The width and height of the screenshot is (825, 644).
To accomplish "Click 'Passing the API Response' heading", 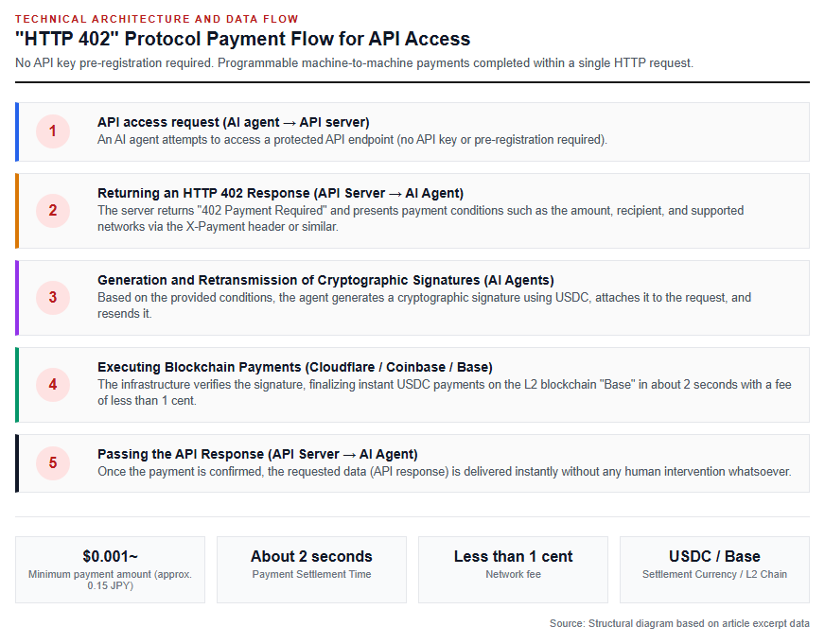I will click(257, 454).
